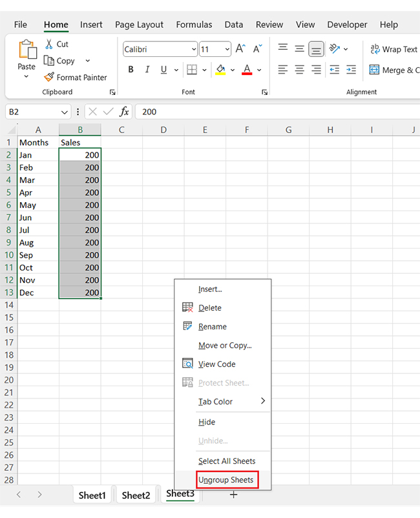Viewport: 420px width, 518px height.
Task: Increase font size with larger A icon
Action: 240,49
